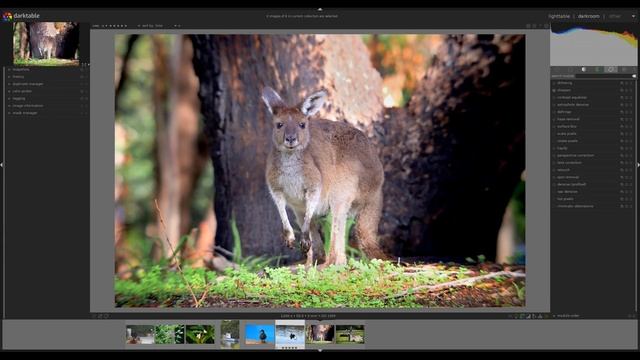Open presets for spot removal module
Screen dimensions: 640x360
(631, 177)
